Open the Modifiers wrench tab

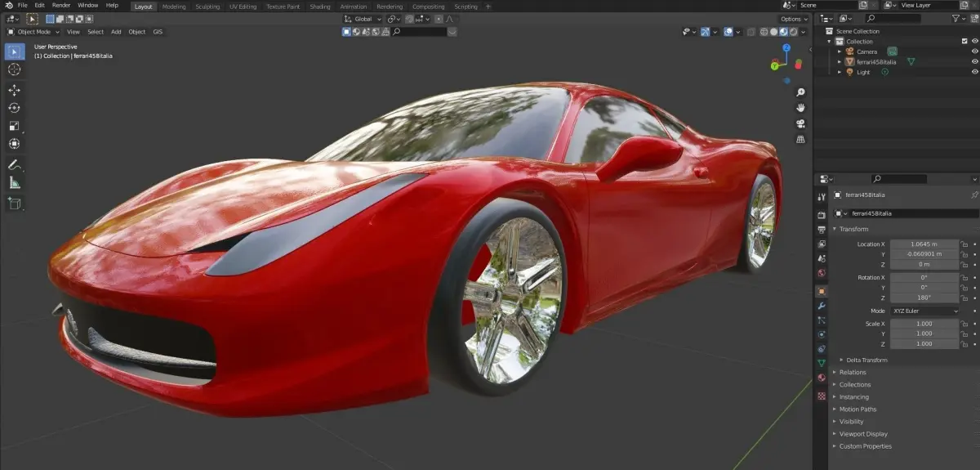click(x=822, y=306)
